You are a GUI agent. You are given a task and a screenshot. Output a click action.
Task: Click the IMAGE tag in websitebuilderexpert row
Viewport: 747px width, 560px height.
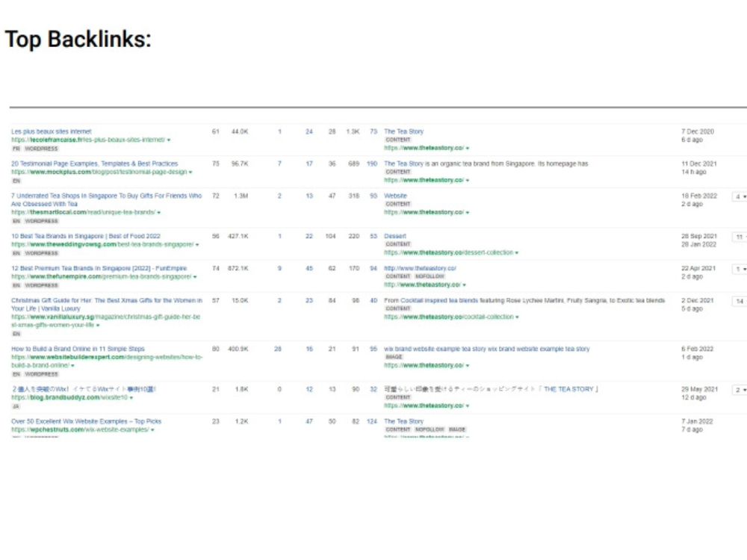[394, 357]
